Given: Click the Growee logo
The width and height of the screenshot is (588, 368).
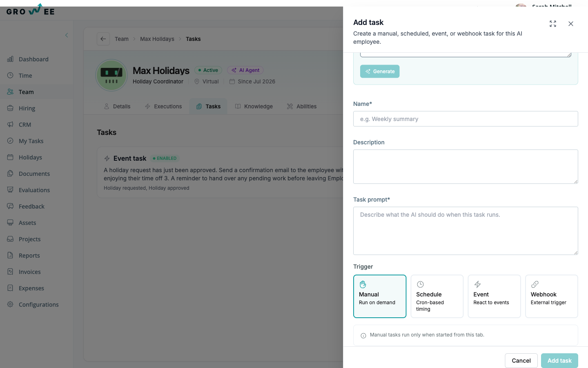Looking at the screenshot, I should pos(31,10).
